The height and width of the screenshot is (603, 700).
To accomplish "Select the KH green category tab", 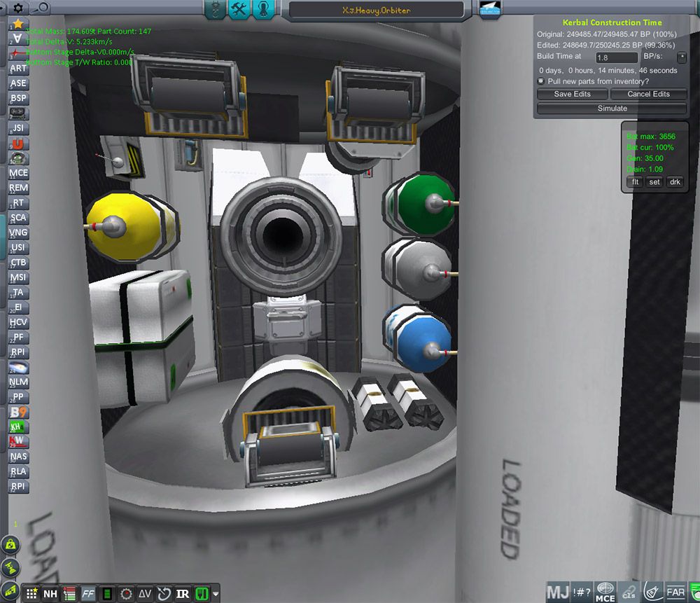I will pyautogui.click(x=18, y=427).
